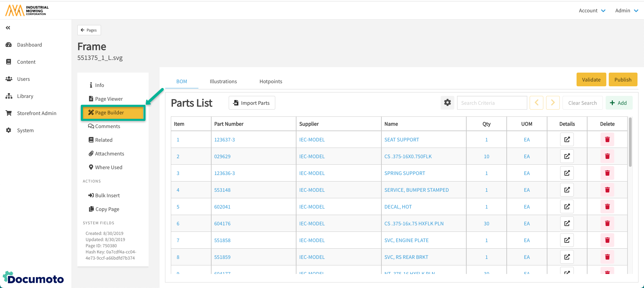Switch to the Hotpoints tab
The width and height of the screenshot is (644, 288).
click(x=270, y=82)
